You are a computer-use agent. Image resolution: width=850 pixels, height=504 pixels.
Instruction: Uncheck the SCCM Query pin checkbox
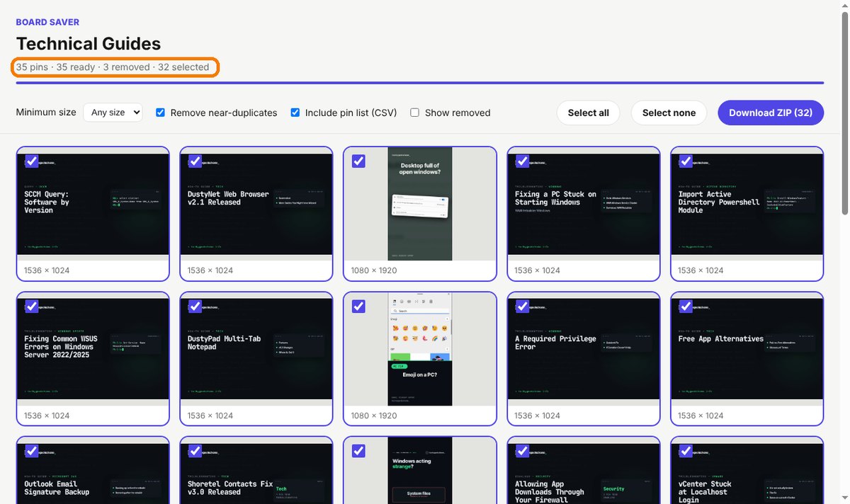click(32, 161)
